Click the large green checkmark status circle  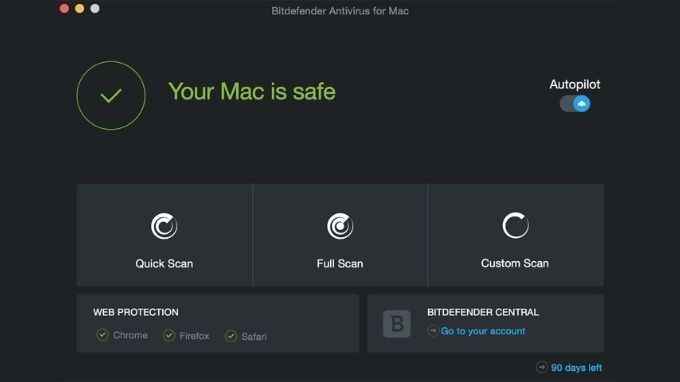point(111,95)
